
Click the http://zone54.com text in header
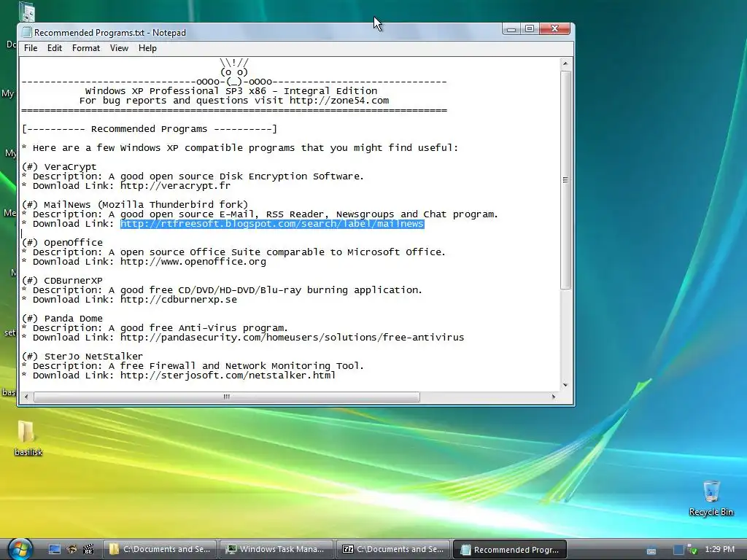339,101
